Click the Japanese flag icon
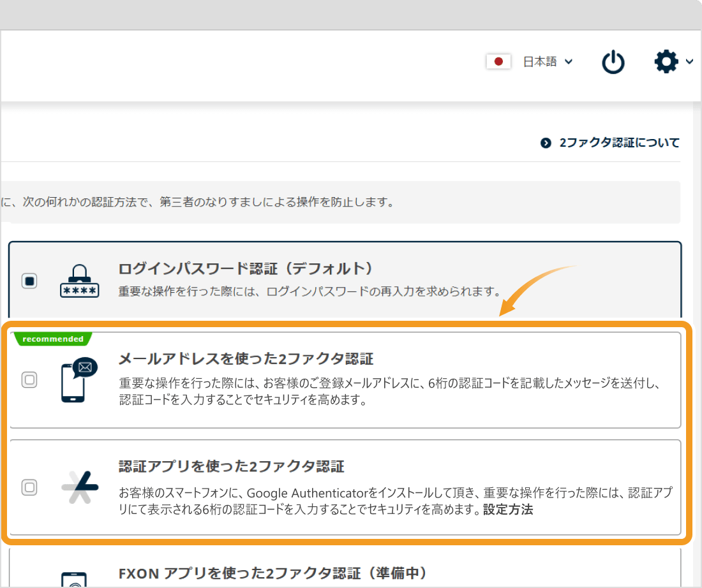This screenshot has width=702, height=588. tap(498, 61)
